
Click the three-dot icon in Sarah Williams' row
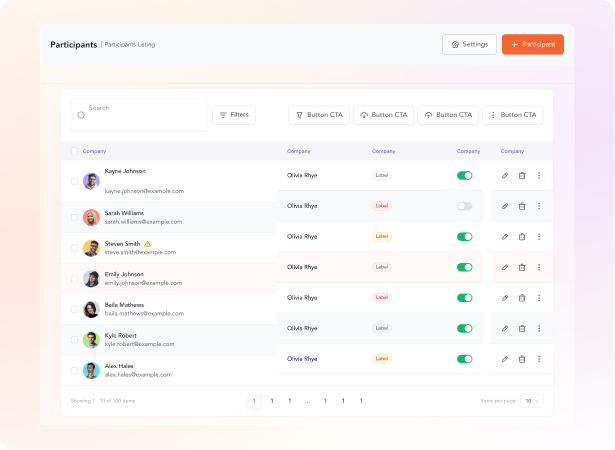coord(539,206)
